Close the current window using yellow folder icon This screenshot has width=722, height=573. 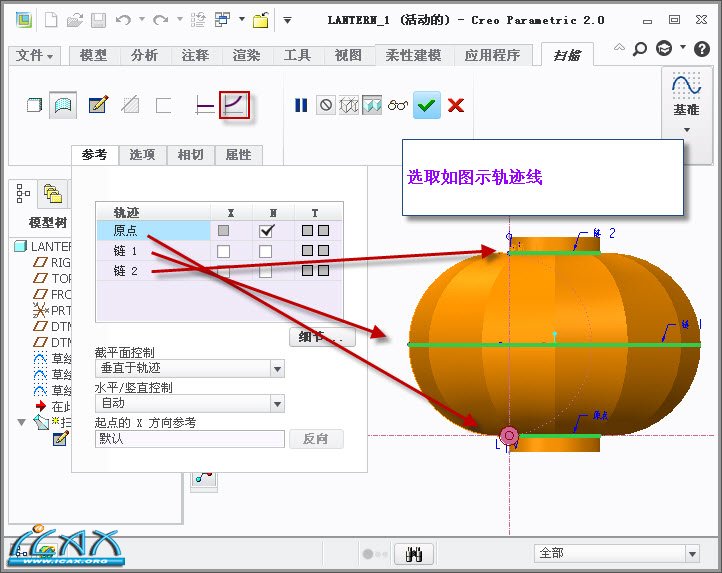(x=261, y=20)
